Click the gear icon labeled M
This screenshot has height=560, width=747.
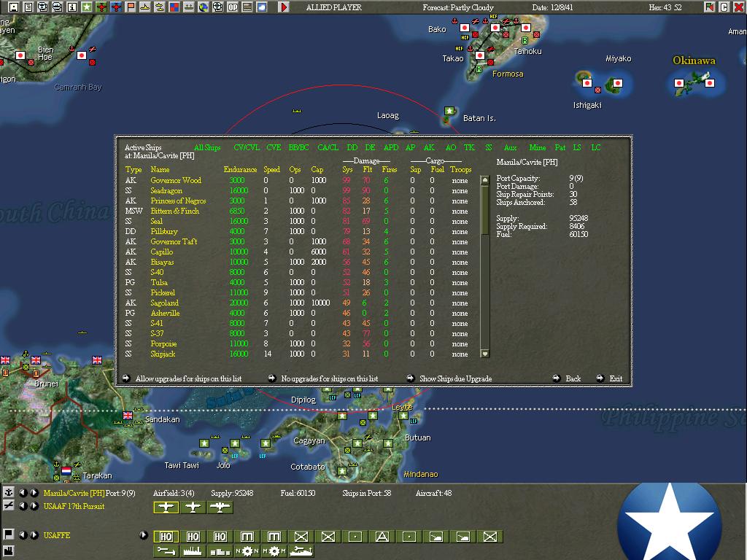274,551
